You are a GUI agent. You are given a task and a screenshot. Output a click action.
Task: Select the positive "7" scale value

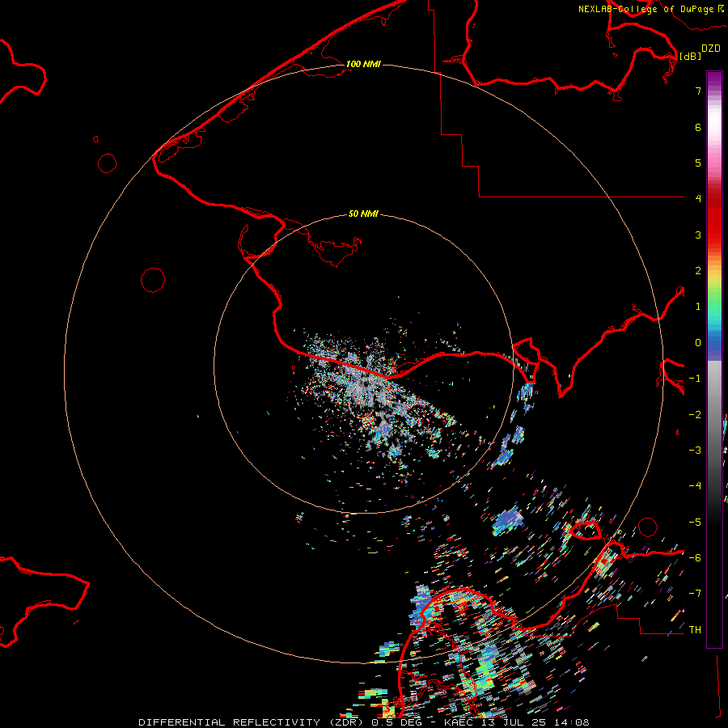pyautogui.click(x=698, y=91)
